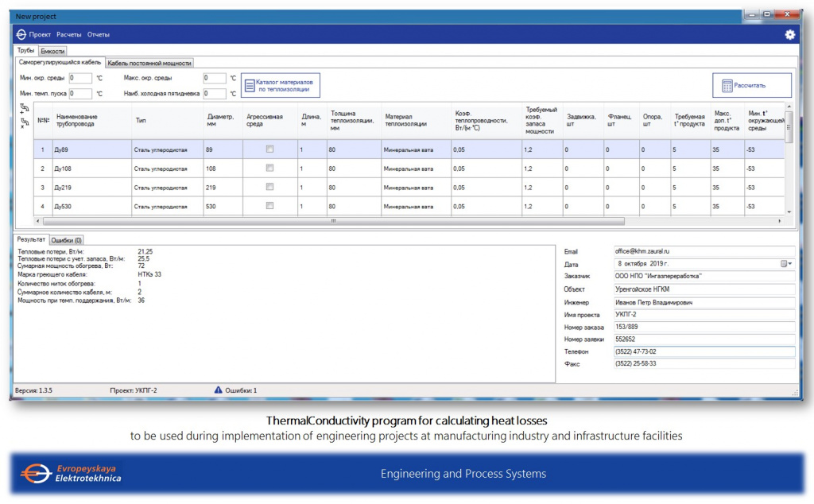Open the Проект menu
Screen dimensions: 814x504
coord(40,35)
